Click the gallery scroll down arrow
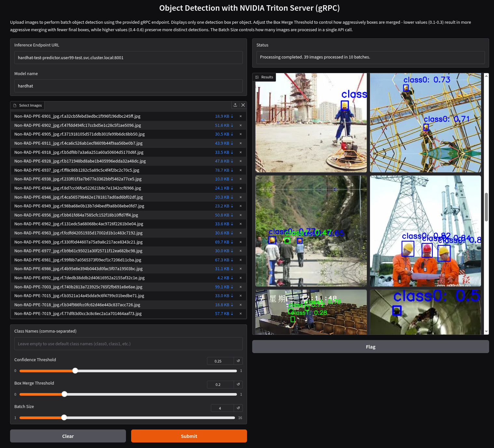 [x=487, y=332]
